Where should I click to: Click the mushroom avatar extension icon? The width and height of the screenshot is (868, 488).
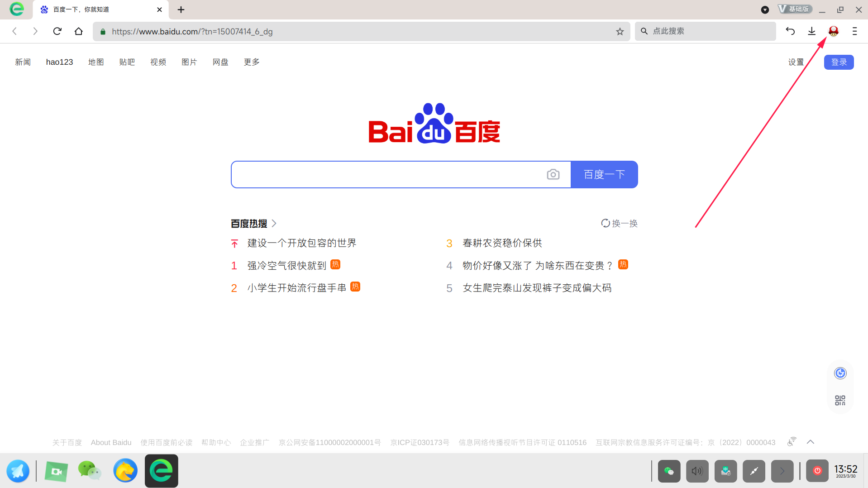pyautogui.click(x=834, y=31)
